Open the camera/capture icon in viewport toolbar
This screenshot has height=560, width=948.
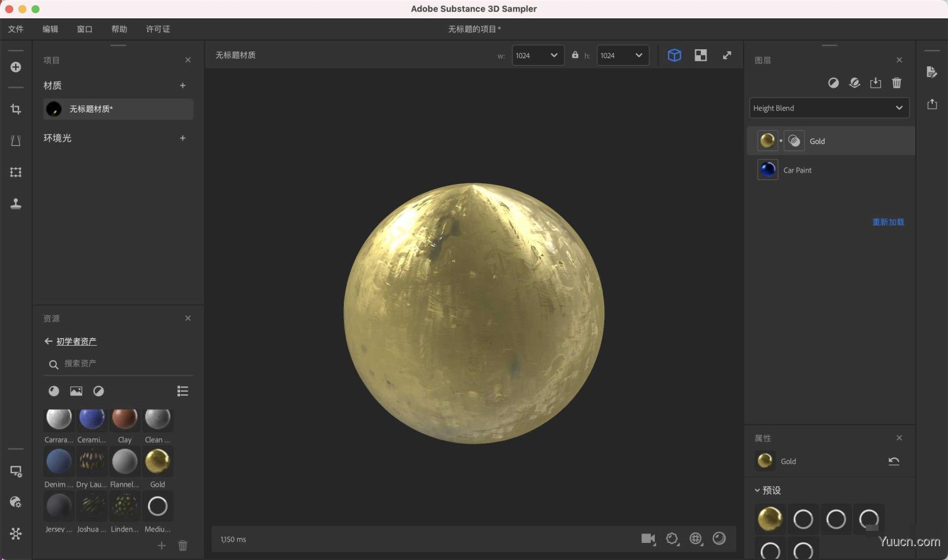[x=648, y=539]
